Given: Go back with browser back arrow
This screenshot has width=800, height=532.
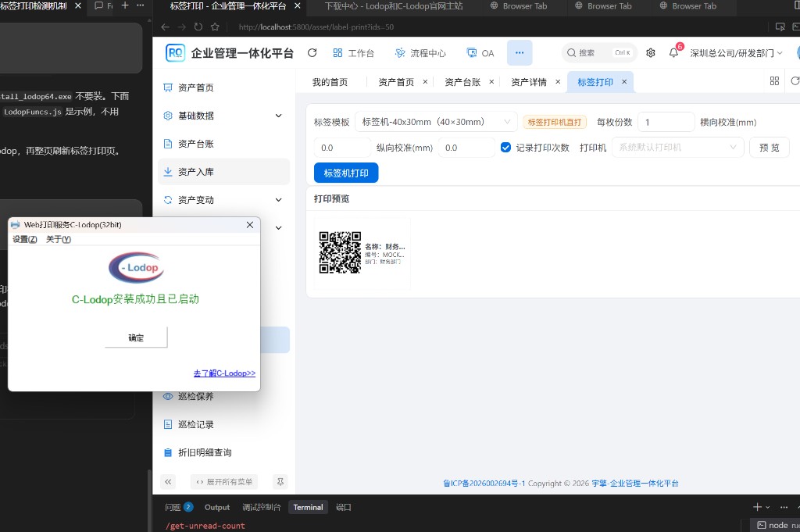Looking at the screenshot, I should pyautogui.click(x=166, y=27).
